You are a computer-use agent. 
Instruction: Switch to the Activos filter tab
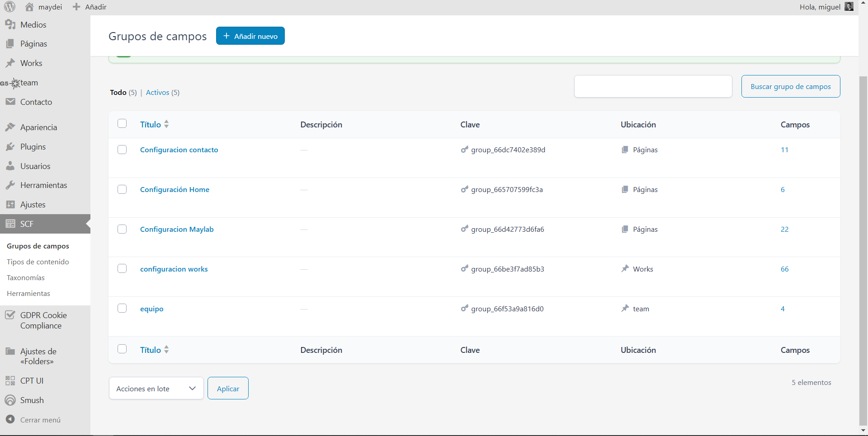coord(157,93)
